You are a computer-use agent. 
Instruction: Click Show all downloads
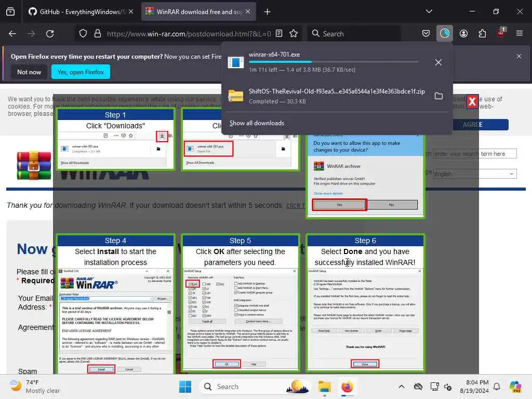(x=257, y=123)
